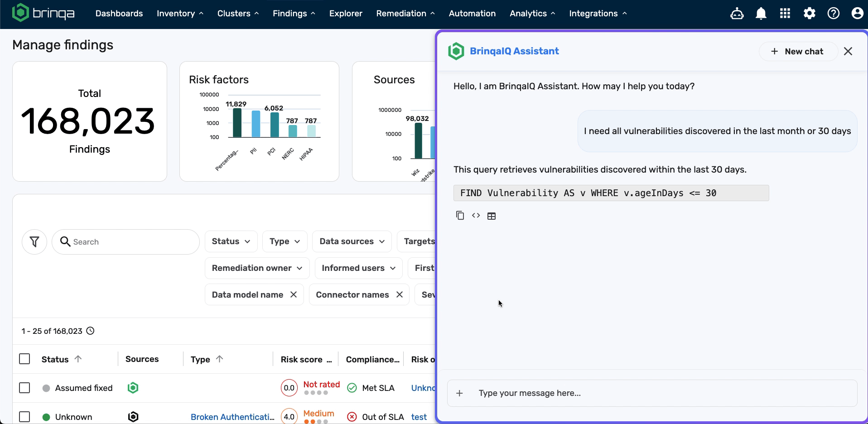Expand the Remediation owner dropdown

[257, 268]
